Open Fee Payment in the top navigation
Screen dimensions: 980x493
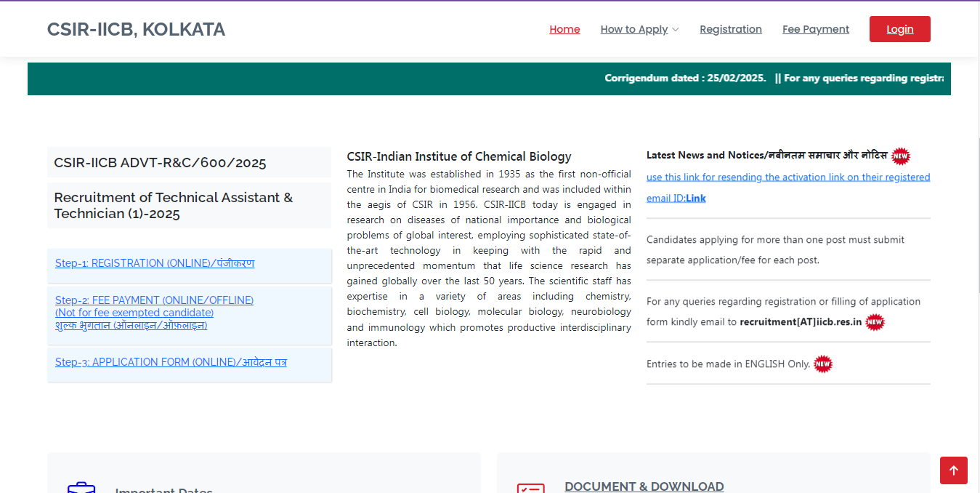815,29
